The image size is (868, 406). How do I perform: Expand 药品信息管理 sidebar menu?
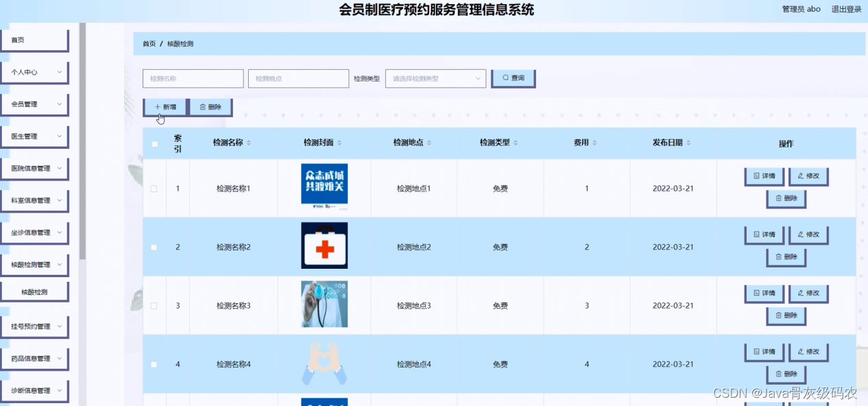point(34,359)
